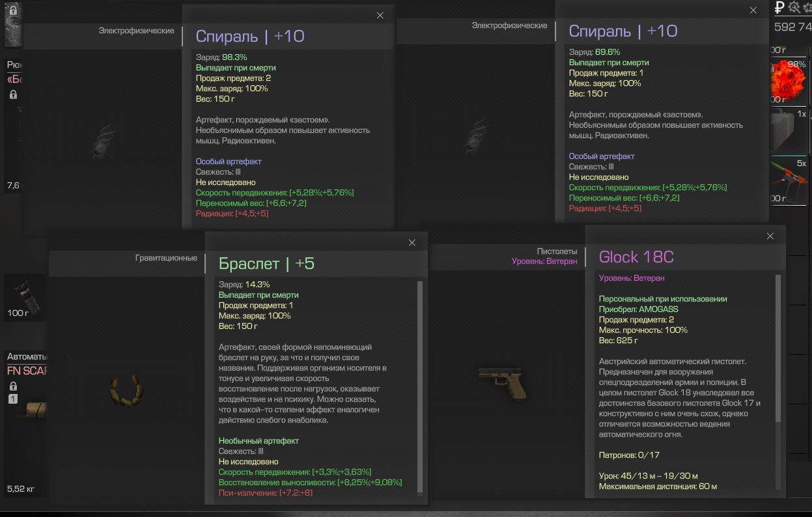Close the Glock 18C window
The width and height of the screenshot is (812, 517).
coord(770,236)
